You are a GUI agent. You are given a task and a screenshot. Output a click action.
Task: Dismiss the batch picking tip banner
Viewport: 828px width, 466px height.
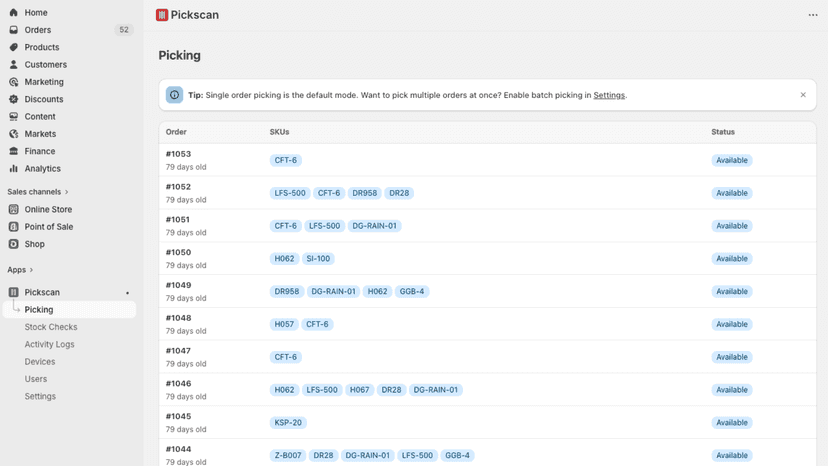(x=803, y=95)
